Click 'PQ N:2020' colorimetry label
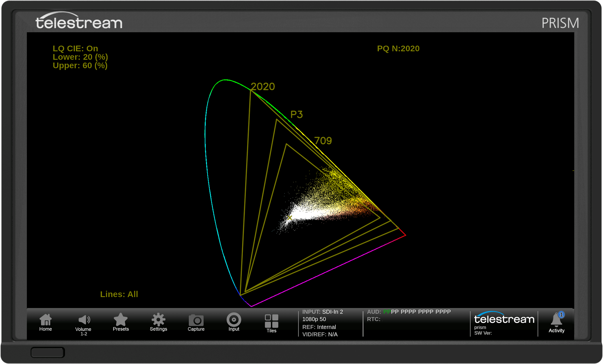This screenshot has height=364, width=603. coord(398,48)
